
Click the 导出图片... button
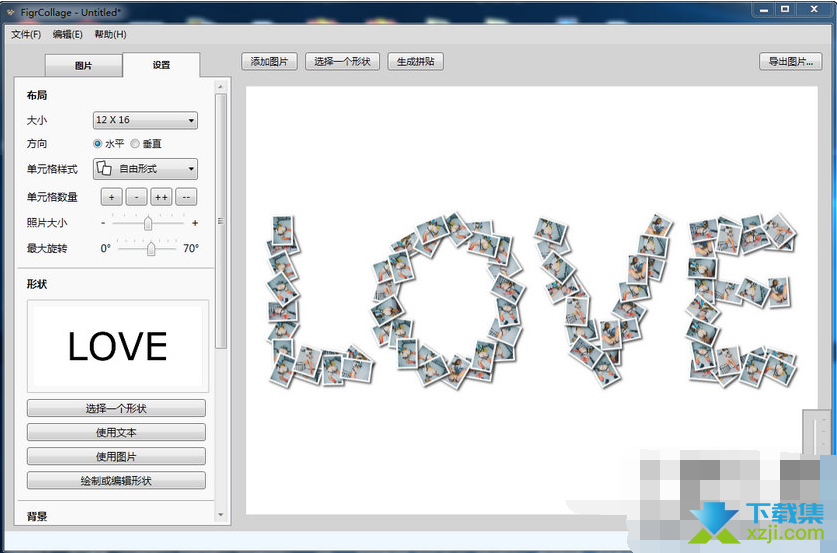[791, 61]
